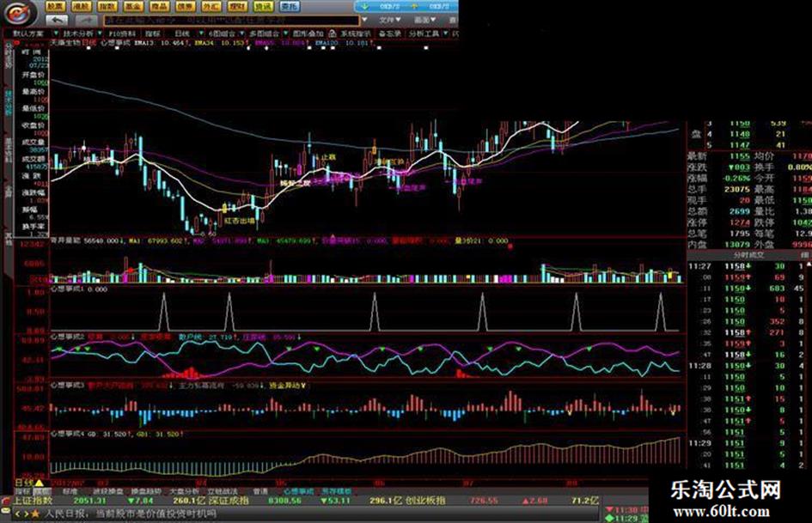Open the 商品 category button

159,6
